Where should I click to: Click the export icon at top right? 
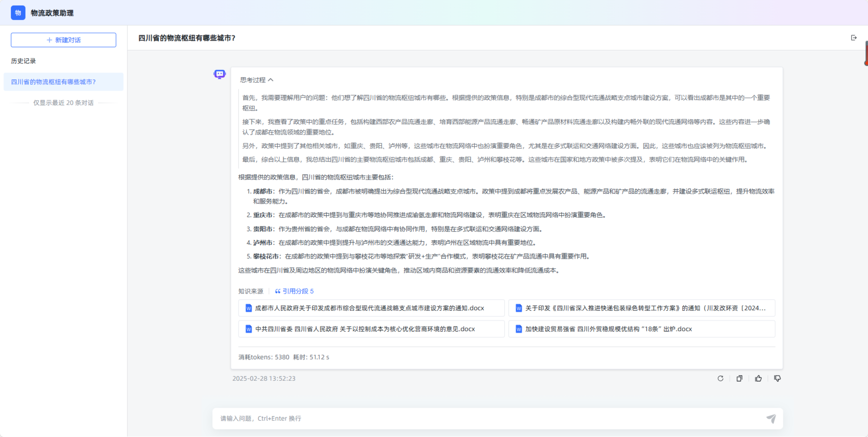854,38
